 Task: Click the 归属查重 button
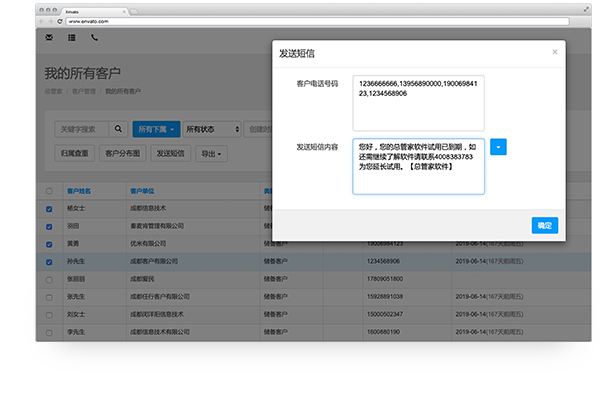coord(75,153)
